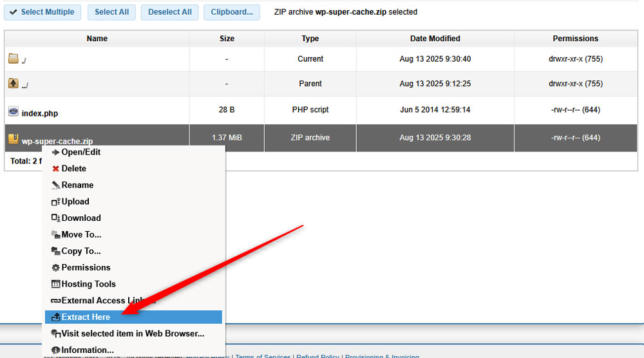
Task: Click the Select Multiple button
Action: tap(43, 12)
